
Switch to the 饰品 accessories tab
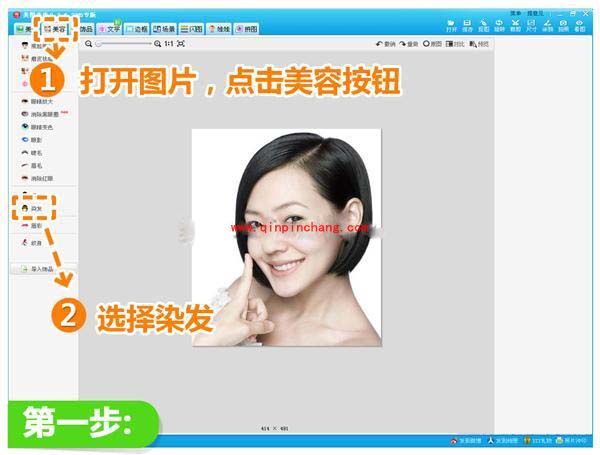(x=85, y=29)
